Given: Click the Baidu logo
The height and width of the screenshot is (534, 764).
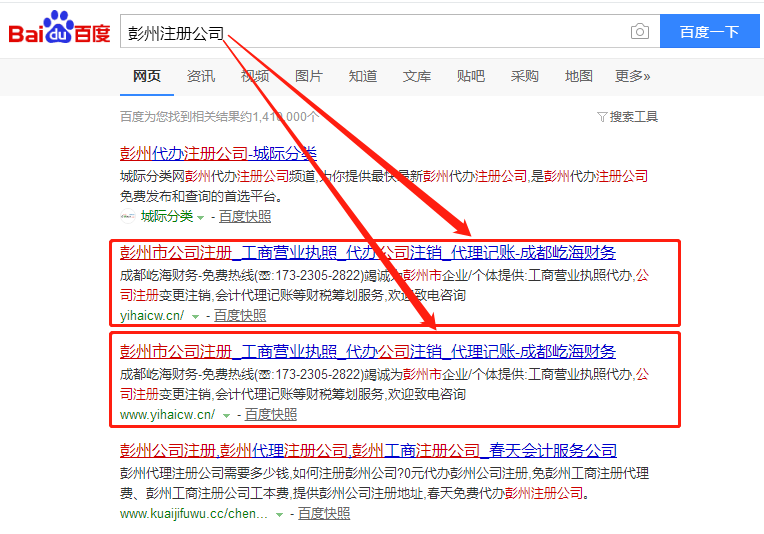Looking at the screenshot, I should coord(59,32).
